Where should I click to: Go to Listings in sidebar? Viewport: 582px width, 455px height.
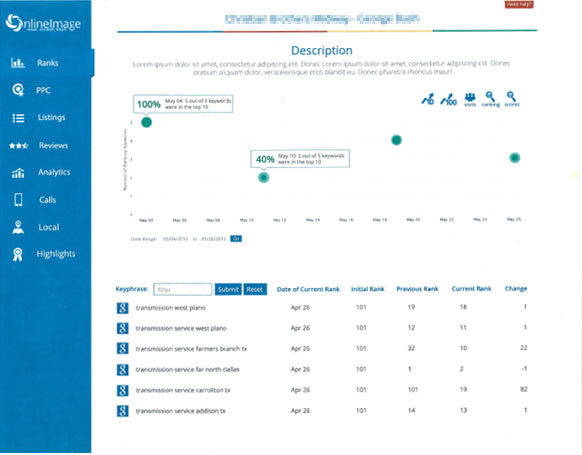(x=51, y=118)
